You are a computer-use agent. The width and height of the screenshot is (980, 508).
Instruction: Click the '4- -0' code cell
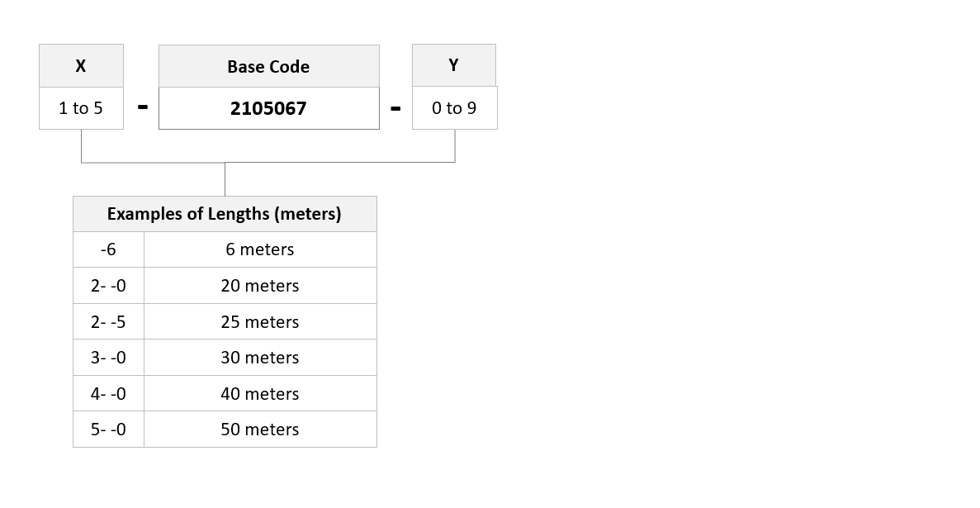pyautogui.click(x=108, y=394)
